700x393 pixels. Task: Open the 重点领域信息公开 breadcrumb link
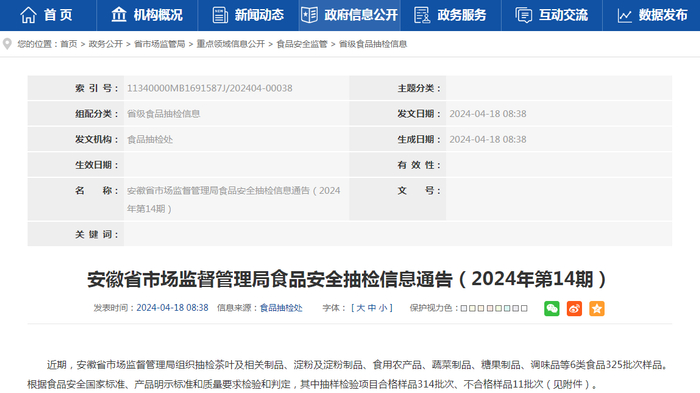coord(231,44)
